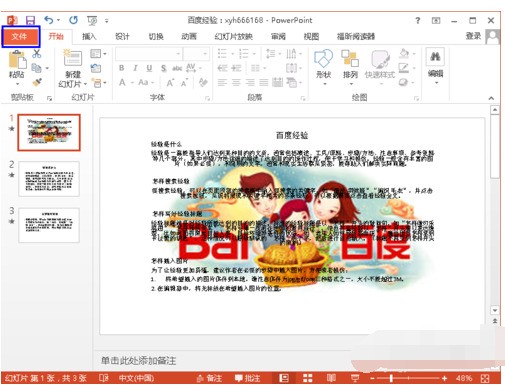This screenshot has height=387, width=505.
Task: Open the 动画 animations tab
Action: pos(189,36)
